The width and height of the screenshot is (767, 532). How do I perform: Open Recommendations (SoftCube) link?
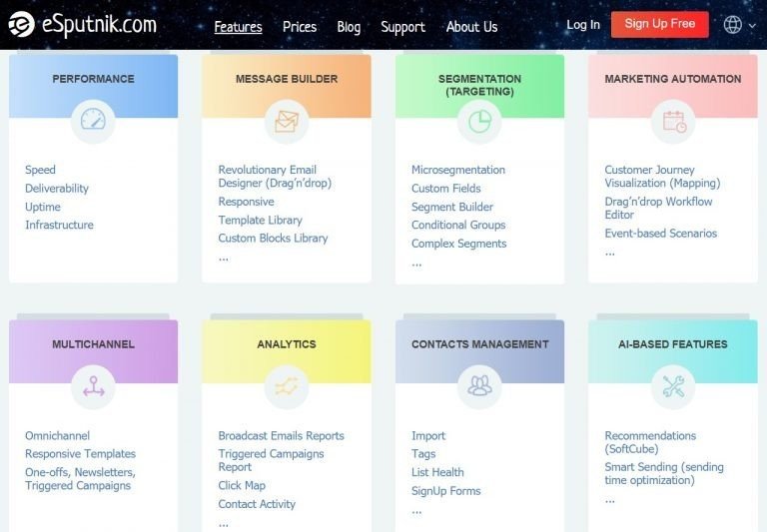click(x=650, y=442)
